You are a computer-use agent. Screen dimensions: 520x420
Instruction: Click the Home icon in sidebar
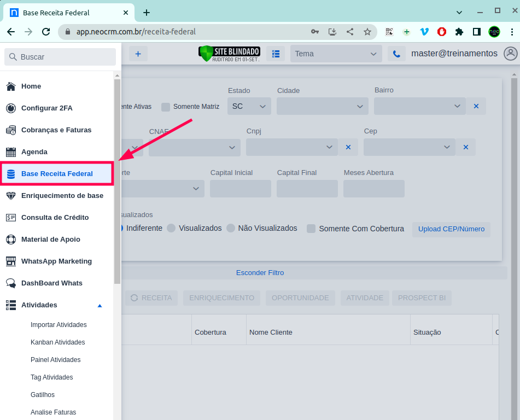[11, 86]
